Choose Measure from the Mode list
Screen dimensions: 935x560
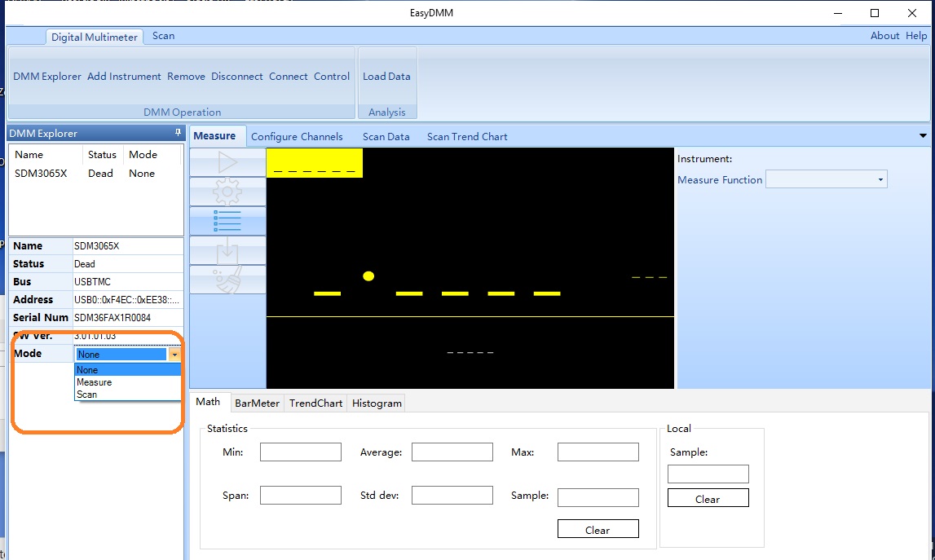[95, 382]
